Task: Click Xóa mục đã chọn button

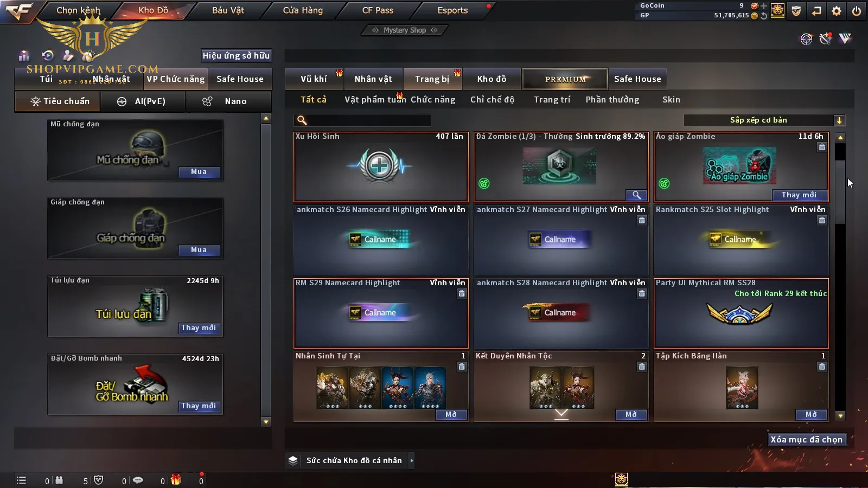Action: 807,440
